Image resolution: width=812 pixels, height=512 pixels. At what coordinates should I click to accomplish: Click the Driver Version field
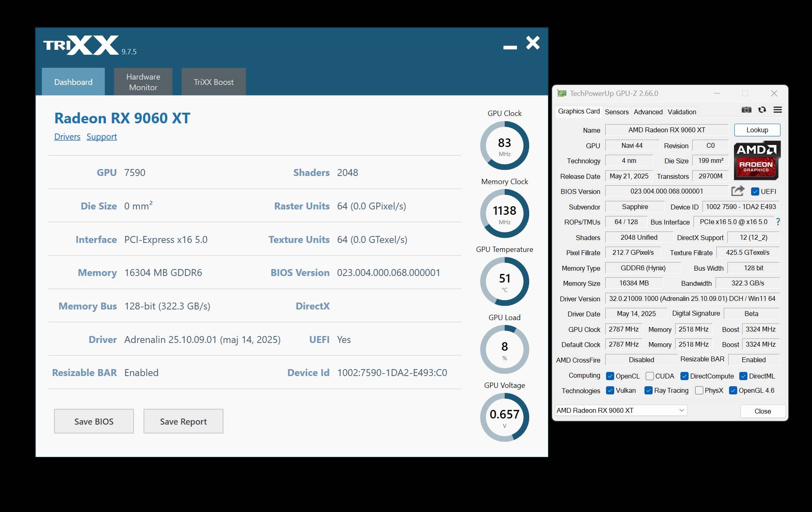(x=692, y=298)
